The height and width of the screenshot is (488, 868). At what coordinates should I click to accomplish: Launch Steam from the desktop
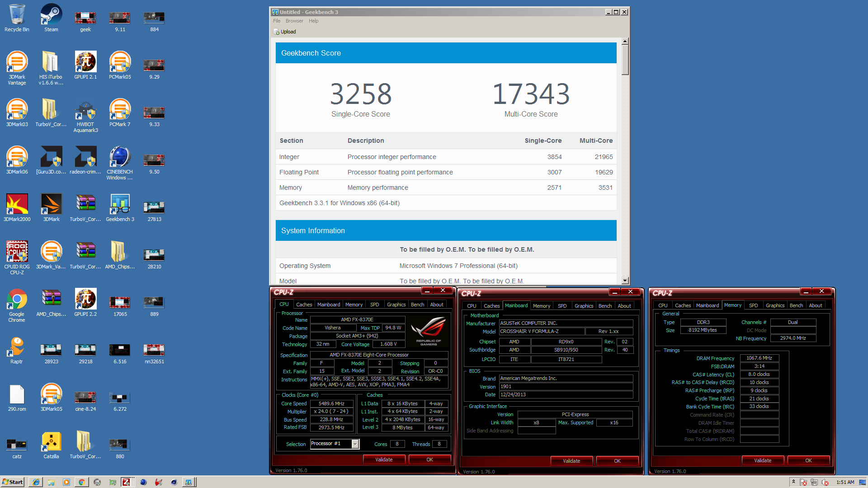pyautogui.click(x=51, y=18)
